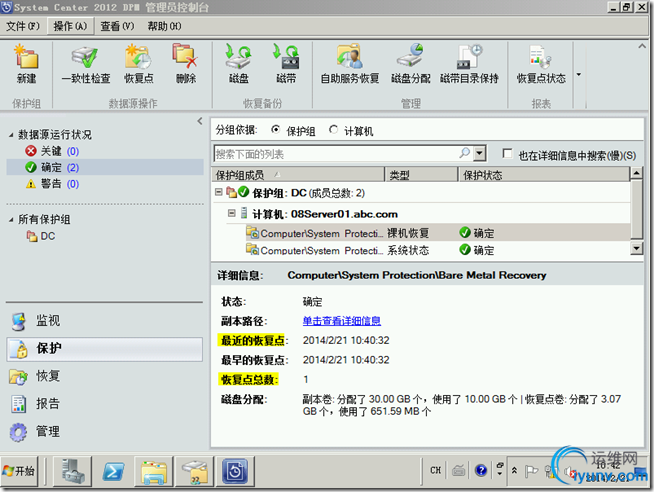Click the disk drive icon in taskbar
The image size is (654, 492).
(x=194, y=471)
